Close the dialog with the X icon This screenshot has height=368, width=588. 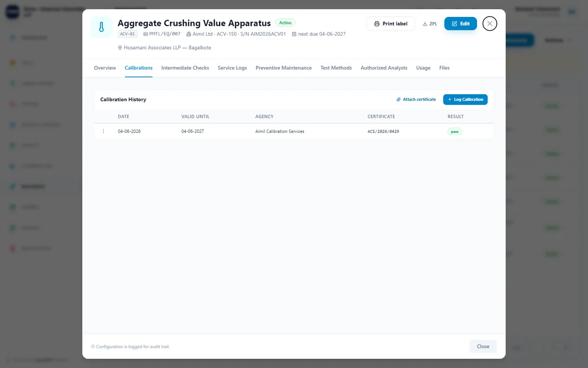490,24
